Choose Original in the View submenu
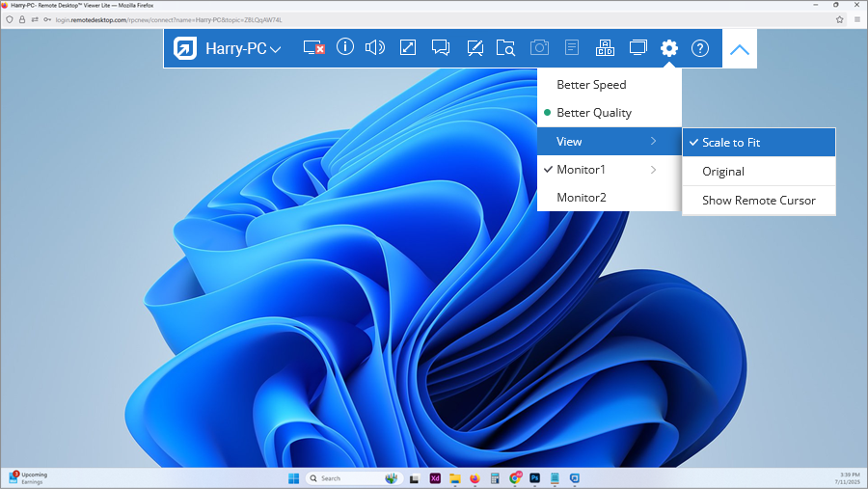Viewport: 868px width, 489px height. (x=723, y=172)
